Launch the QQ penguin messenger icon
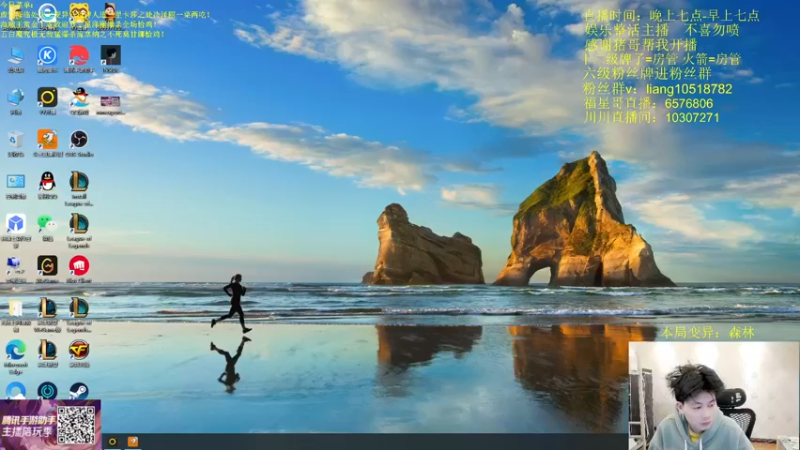This screenshot has width=800, height=450. (x=47, y=182)
